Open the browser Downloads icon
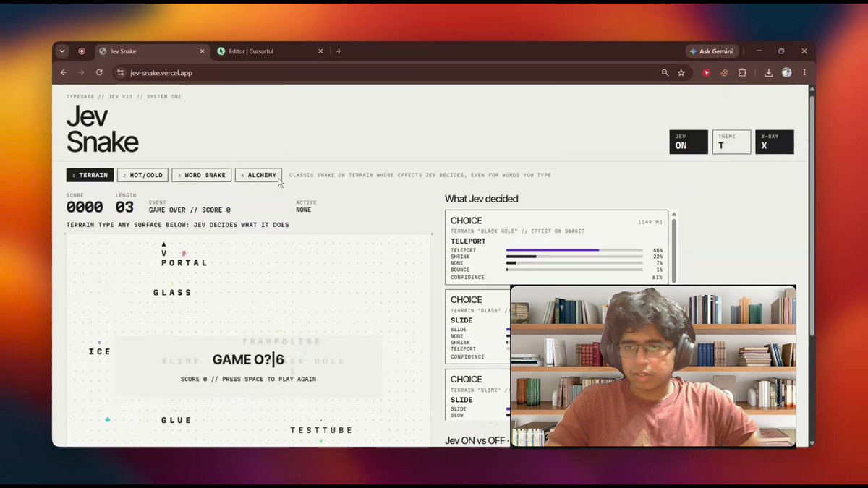Viewport: 868px width, 488px height. coord(768,73)
